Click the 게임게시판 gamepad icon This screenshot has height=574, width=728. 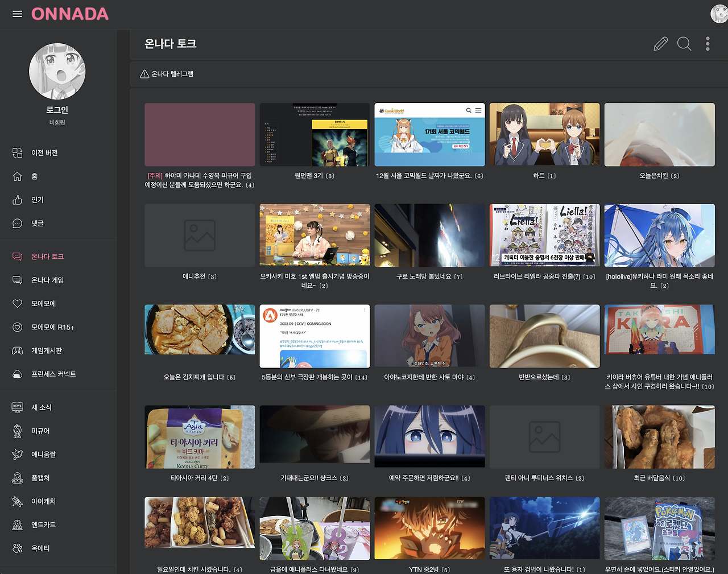point(18,350)
